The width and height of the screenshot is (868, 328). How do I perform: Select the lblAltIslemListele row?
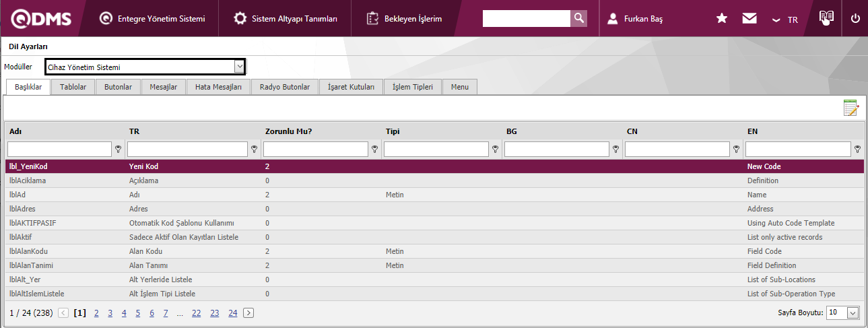[x=434, y=294]
